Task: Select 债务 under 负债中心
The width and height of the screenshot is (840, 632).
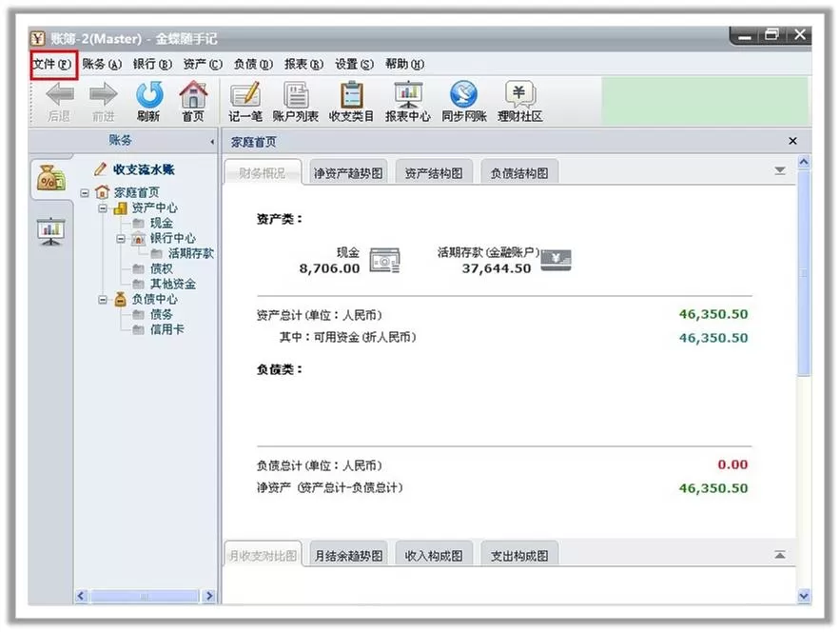Action: tap(162, 314)
